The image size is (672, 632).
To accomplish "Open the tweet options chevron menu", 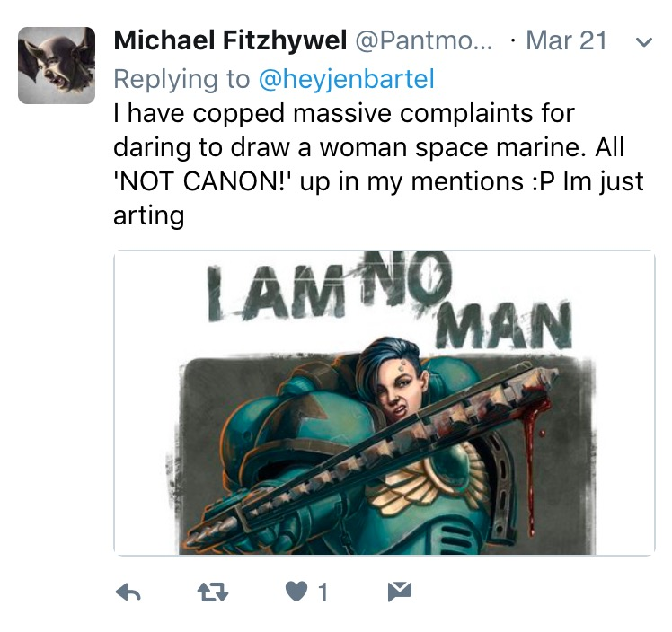I will pos(644,42).
